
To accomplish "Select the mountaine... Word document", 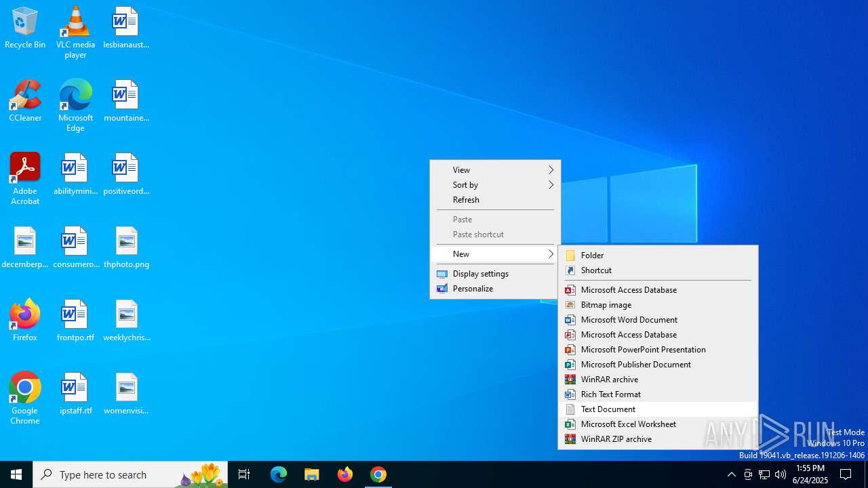I will 126,101.
